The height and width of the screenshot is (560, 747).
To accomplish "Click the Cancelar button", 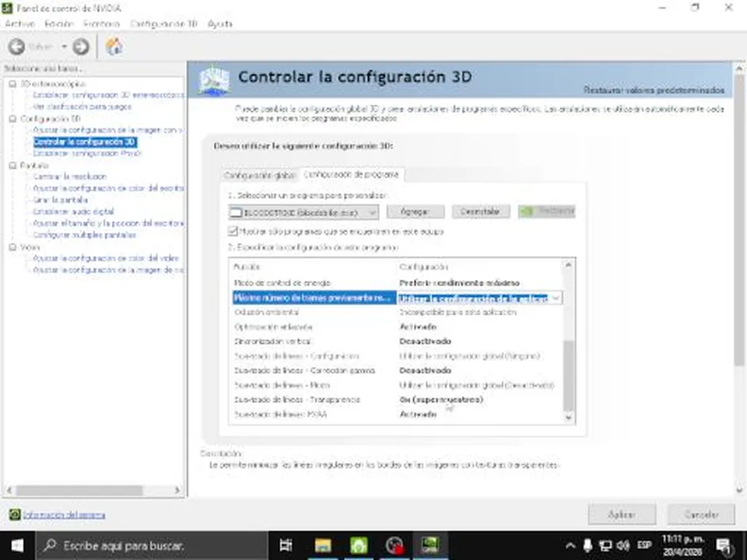I will tap(701, 514).
